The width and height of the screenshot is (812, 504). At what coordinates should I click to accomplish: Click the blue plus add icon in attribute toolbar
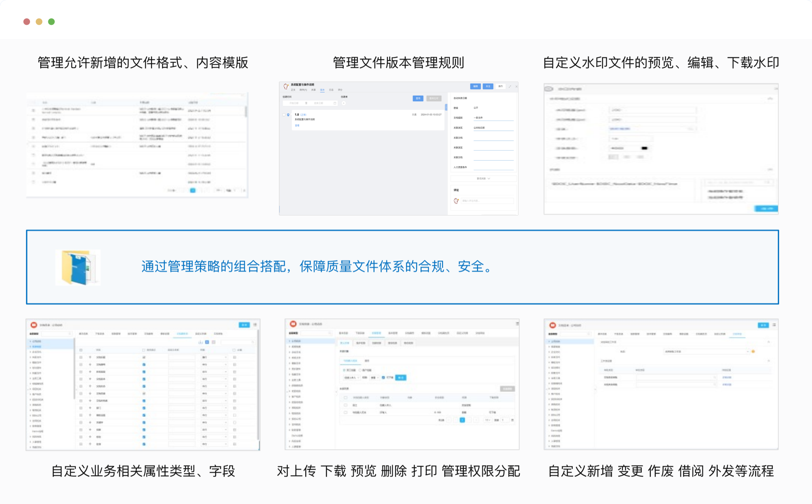[x=207, y=342]
